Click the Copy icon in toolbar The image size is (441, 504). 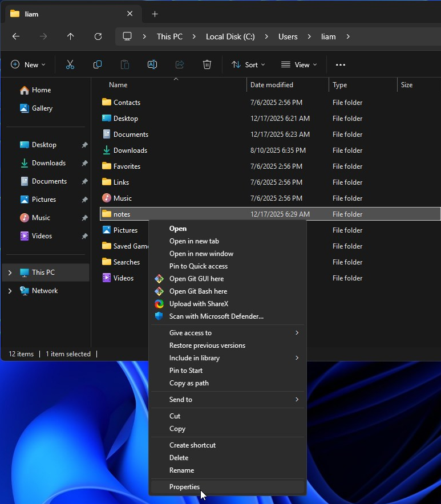98,65
